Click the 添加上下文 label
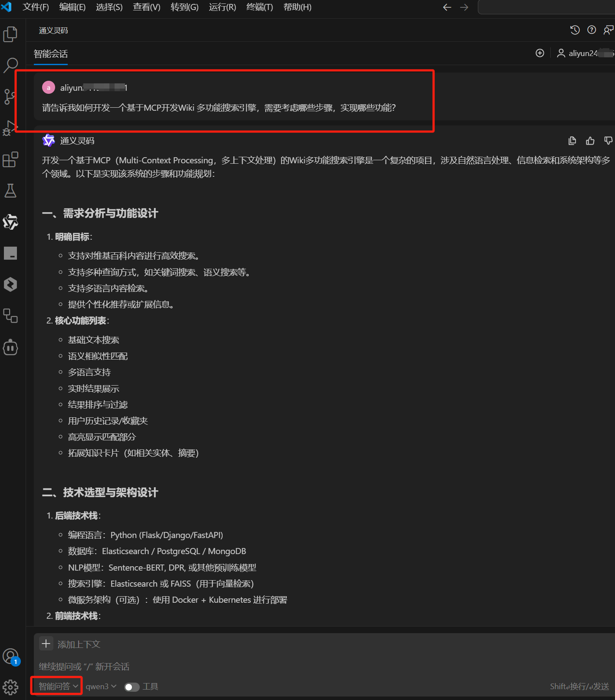This screenshot has width=615, height=700. pyautogui.click(x=79, y=644)
